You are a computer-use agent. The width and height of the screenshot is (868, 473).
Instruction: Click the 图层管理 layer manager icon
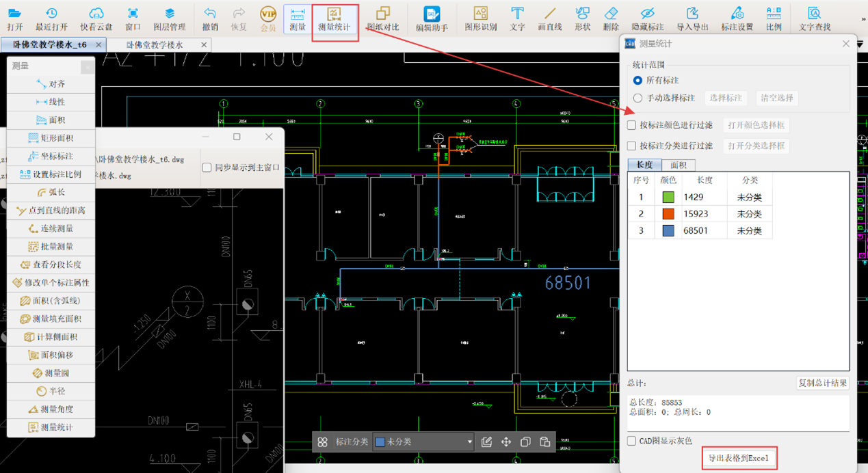point(169,18)
